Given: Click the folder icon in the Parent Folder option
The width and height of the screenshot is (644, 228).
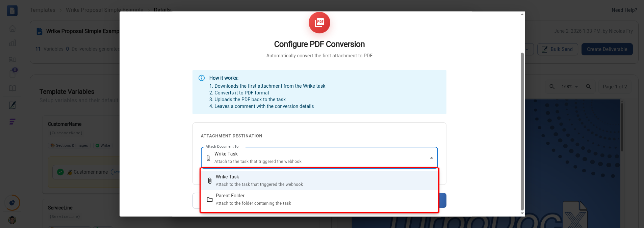Looking at the screenshot, I should pos(210,200).
